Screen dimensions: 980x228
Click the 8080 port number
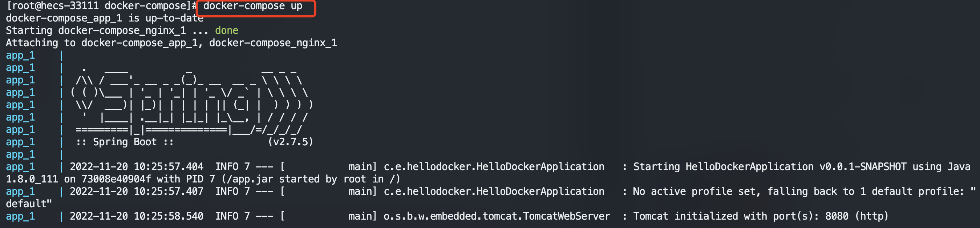836,217
